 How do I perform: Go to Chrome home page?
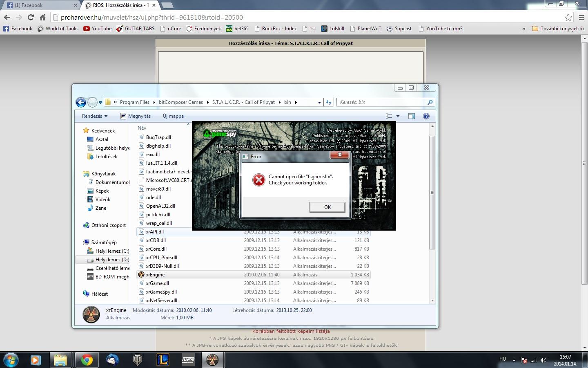[42, 17]
